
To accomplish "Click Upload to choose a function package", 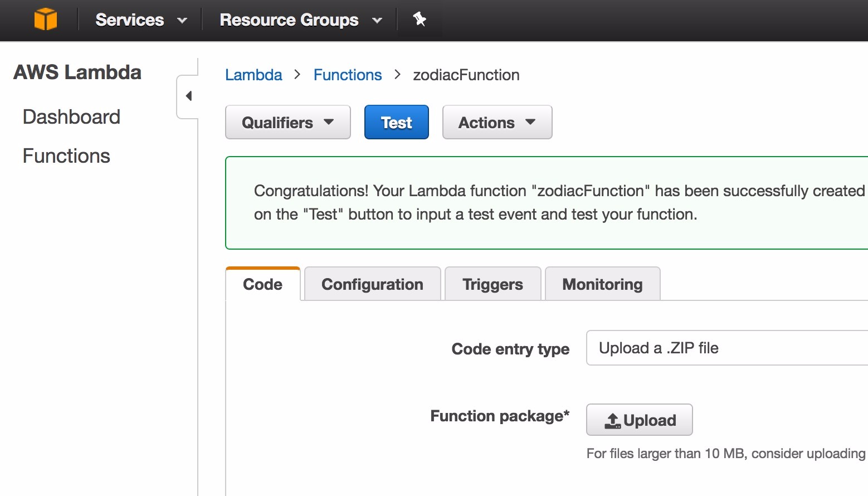I will 639,420.
